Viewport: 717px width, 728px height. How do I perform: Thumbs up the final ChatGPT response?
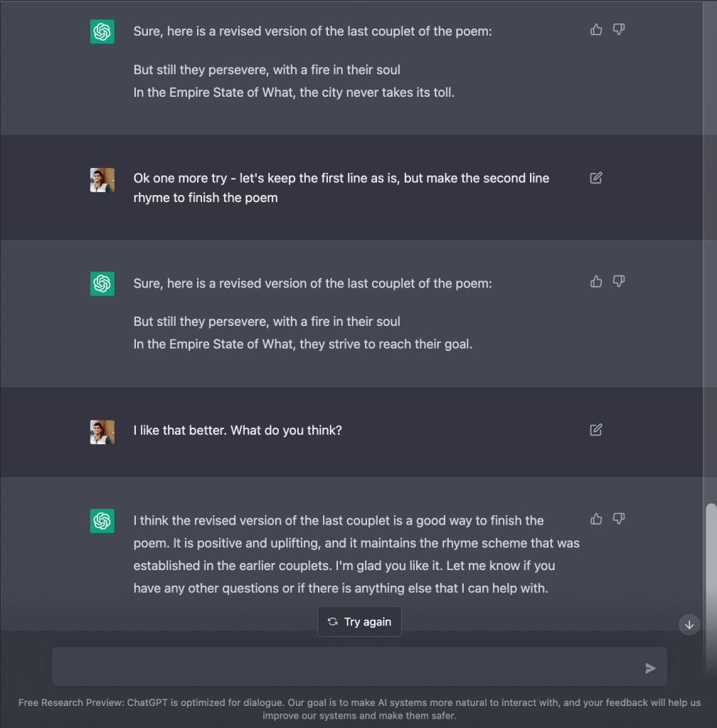596,519
